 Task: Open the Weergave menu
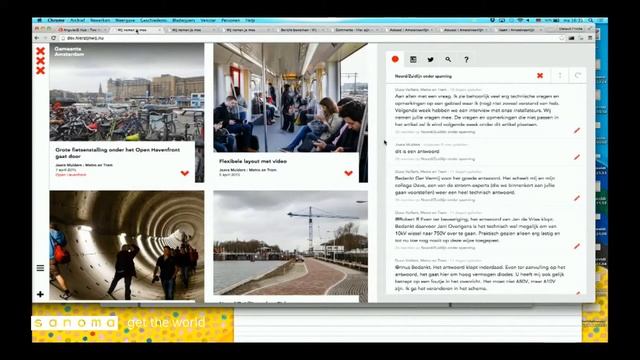125,20
